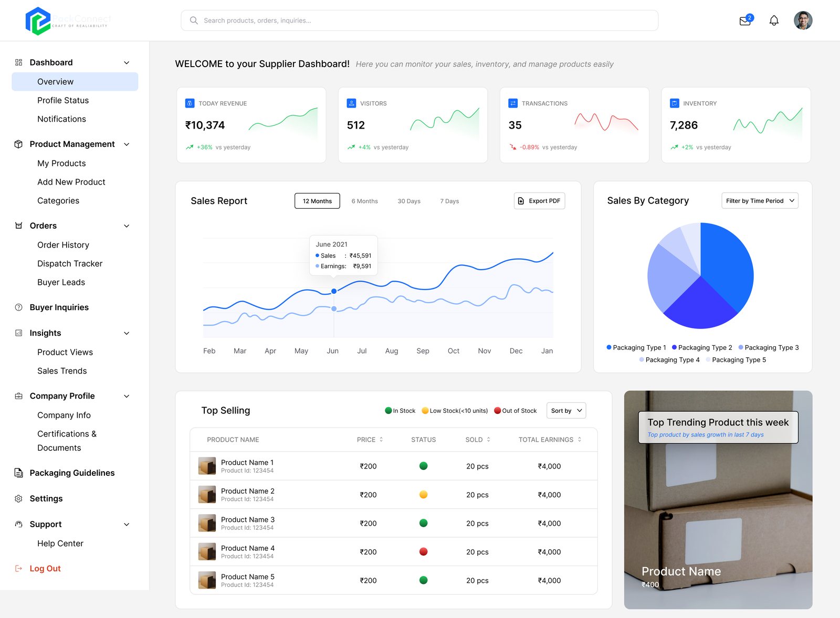Open the Dispatch Tracker page

pos(70,263)
